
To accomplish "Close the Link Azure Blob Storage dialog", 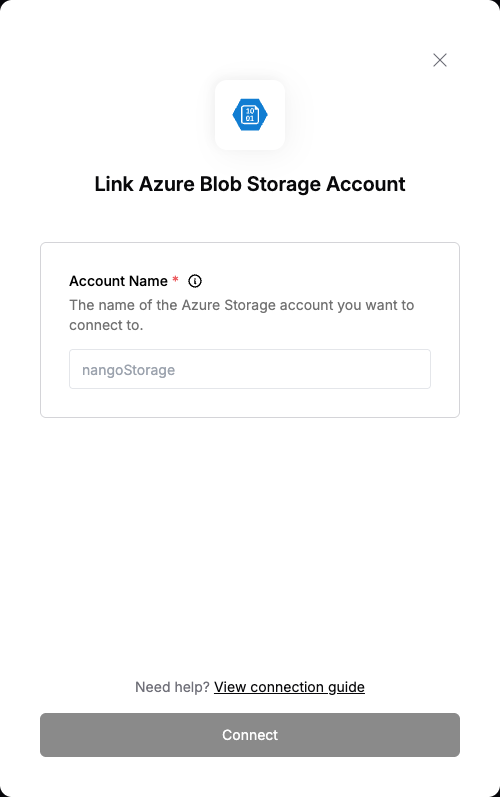I will coord(440,60).
